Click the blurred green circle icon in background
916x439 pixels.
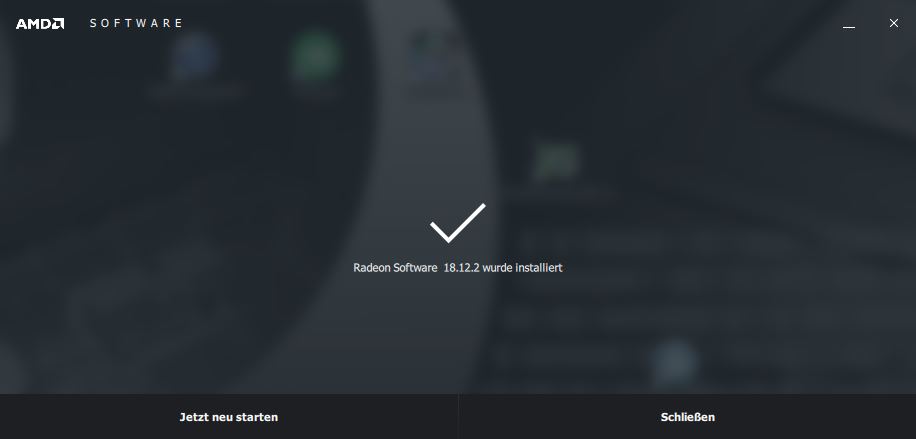(315, 57)
